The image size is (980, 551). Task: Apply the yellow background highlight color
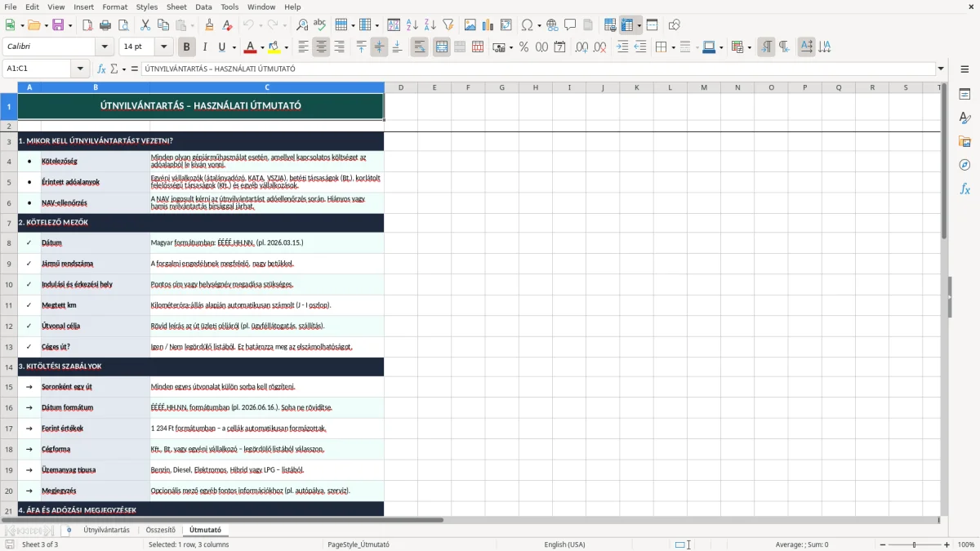[x=275, y=47]
